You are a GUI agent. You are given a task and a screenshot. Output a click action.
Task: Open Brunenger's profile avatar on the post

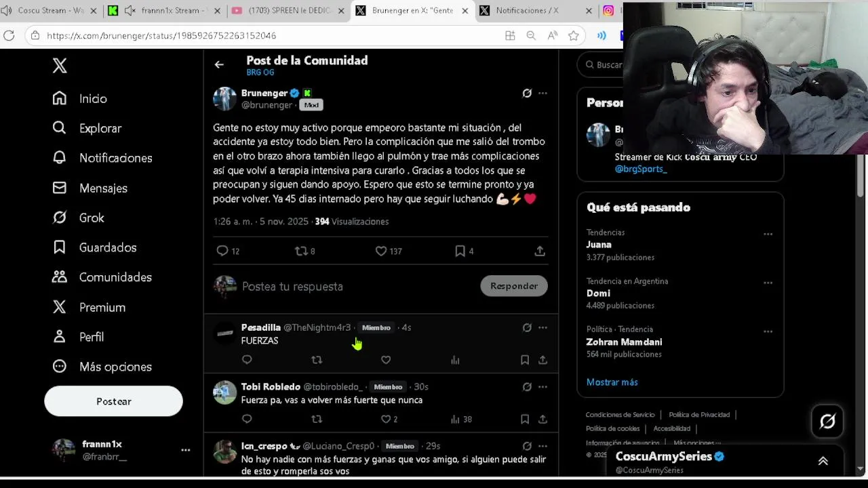click(x=225, y=99)
